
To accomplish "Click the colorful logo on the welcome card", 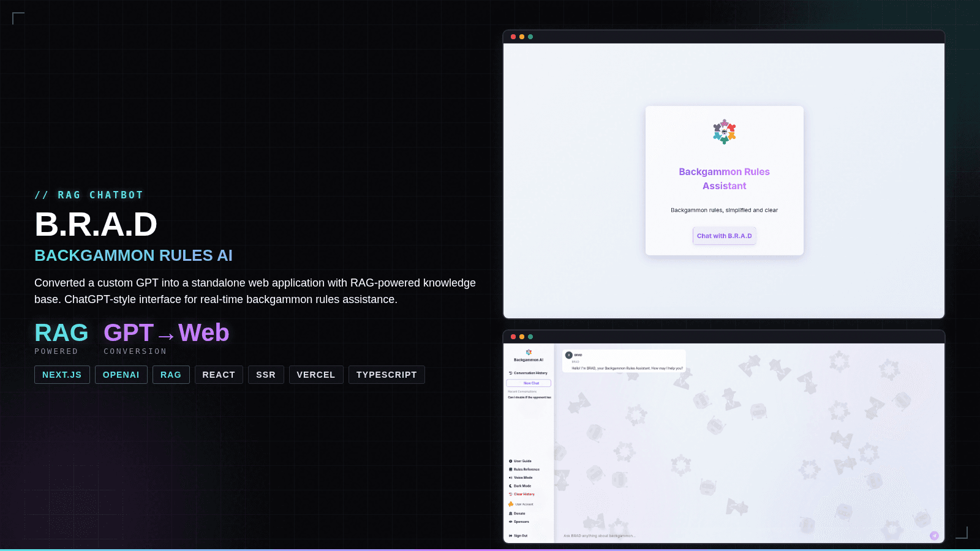I will point(724,132).
